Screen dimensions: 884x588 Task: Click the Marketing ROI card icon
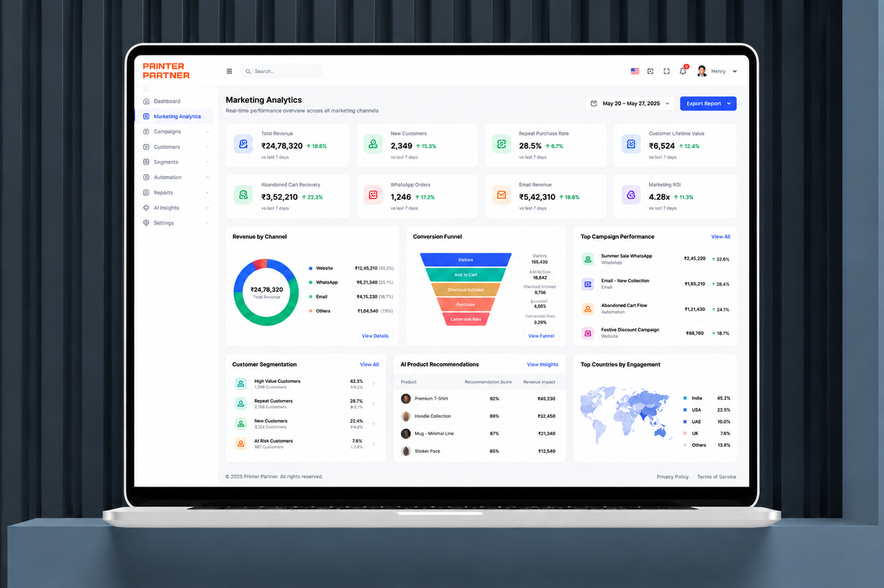pyautogui.click(x=631, y=195)
